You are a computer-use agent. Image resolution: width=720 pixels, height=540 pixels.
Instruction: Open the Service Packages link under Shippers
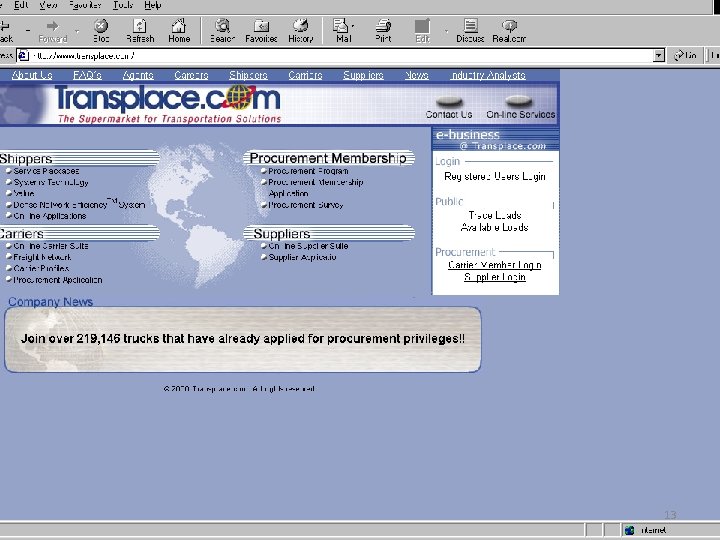pyautogui.click(x=46, y=171)
